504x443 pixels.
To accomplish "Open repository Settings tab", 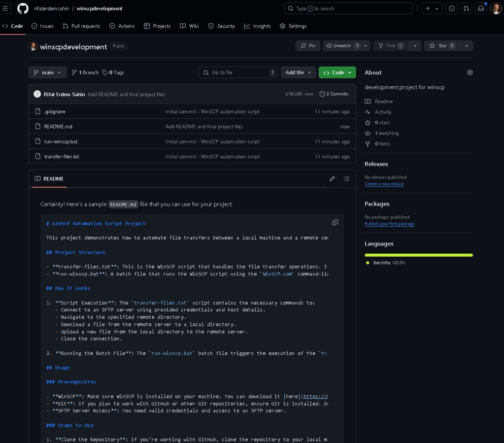I will pyautogui.click(x=293, y=26).
